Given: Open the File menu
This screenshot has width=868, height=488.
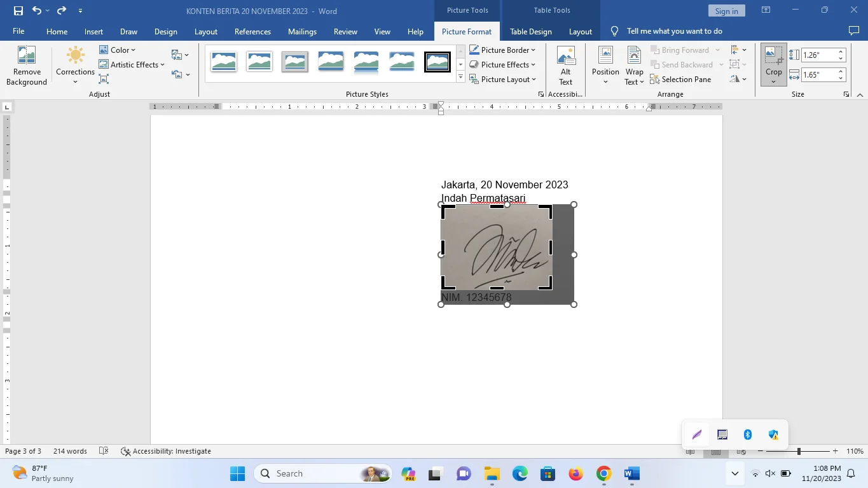Looking at the screenshot, I should (18, 31).
